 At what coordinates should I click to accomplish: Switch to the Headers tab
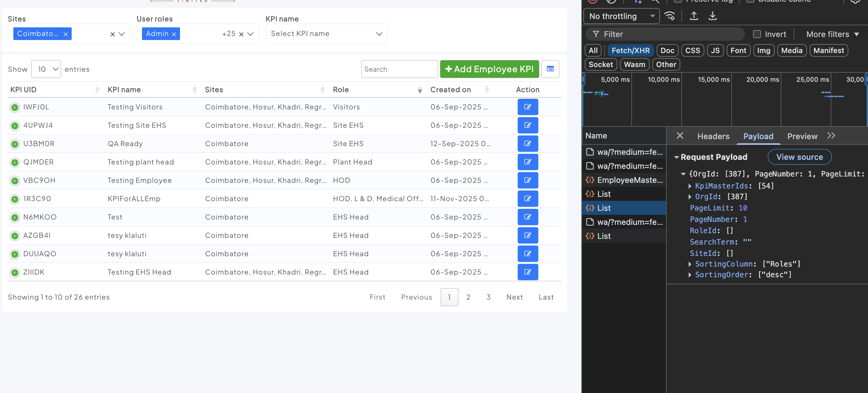pyautogui.click(x=713, y=136)
